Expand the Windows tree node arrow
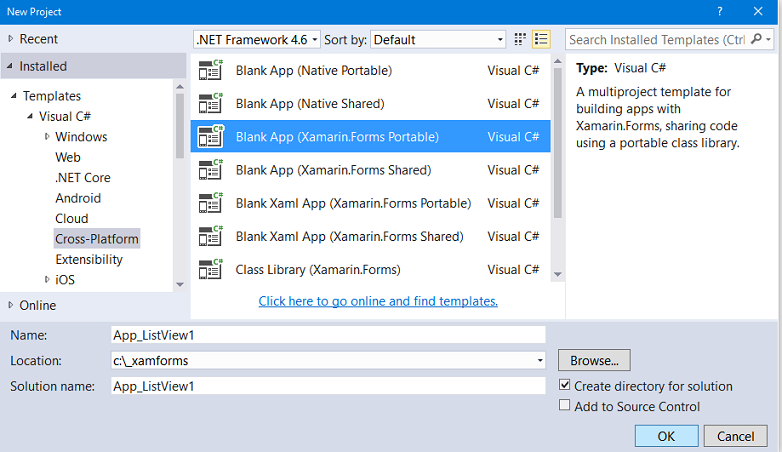 [47, 136]
